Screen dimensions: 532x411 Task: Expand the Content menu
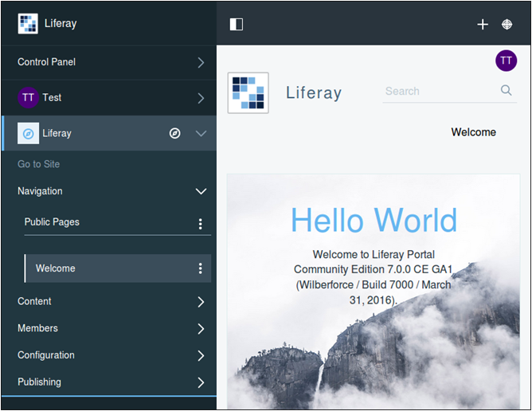point(200,302)
